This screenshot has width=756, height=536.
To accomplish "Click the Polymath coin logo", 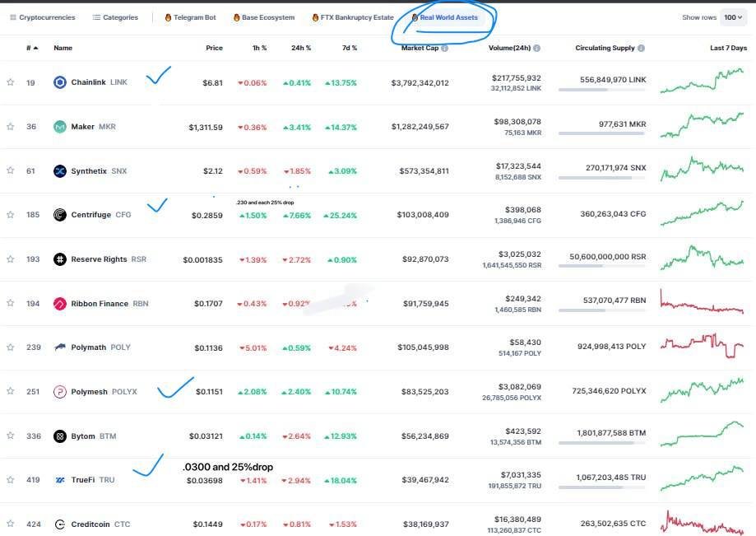I will click(x=60, y=347).
